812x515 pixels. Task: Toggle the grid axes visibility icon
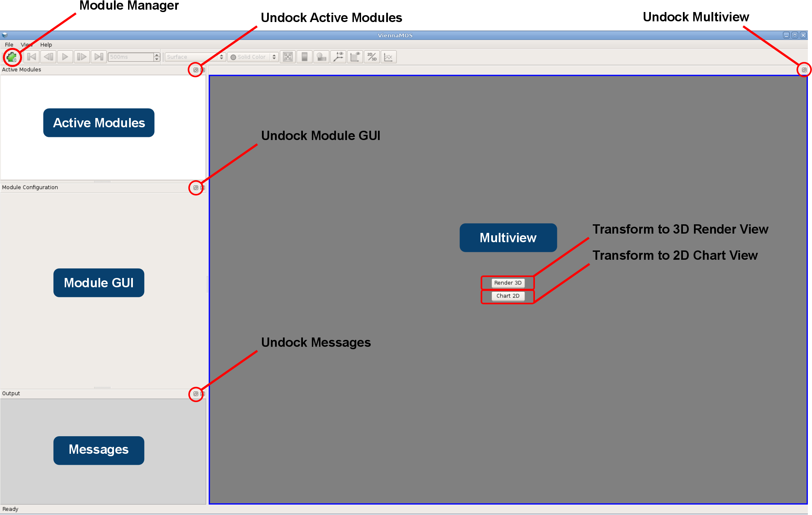(355, 57)
